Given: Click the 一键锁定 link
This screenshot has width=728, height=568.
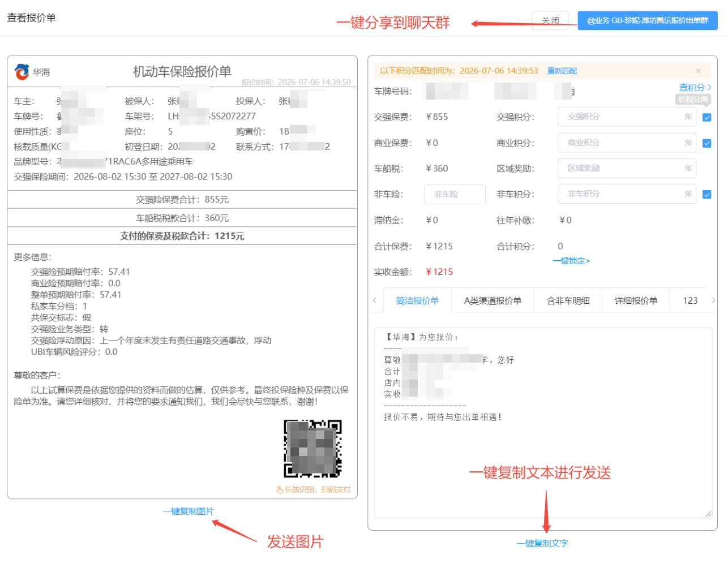Looking at the screenshot, I should pyautogui.click(x=571, y=261).
